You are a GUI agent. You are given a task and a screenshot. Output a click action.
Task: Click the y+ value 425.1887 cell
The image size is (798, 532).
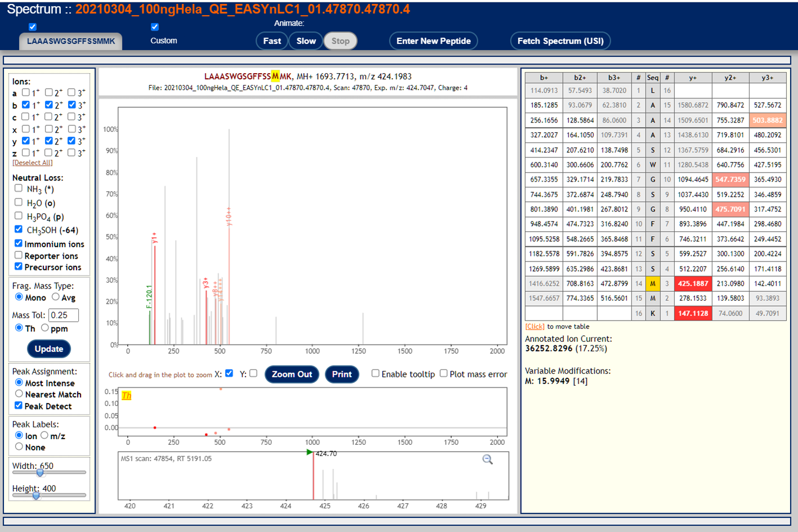693,283
